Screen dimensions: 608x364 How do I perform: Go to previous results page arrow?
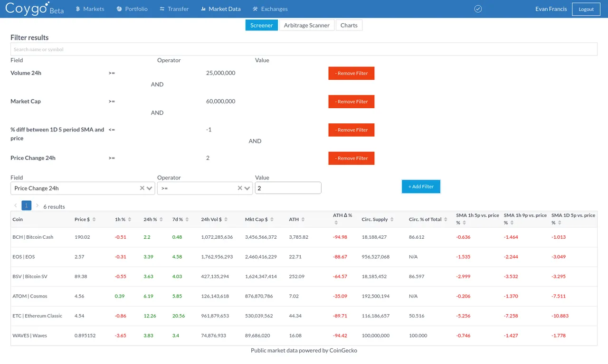click(16, 205)
